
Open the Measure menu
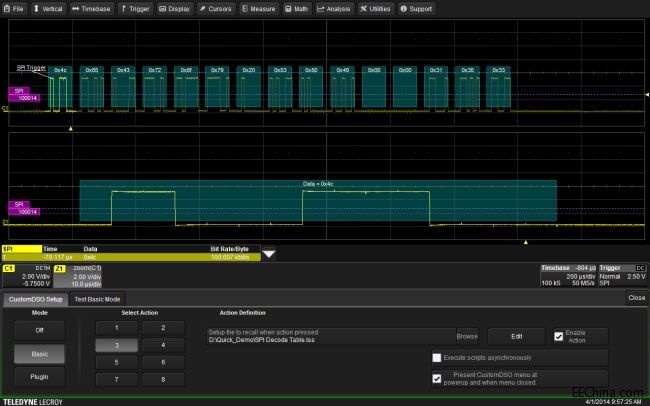point(259,9)
